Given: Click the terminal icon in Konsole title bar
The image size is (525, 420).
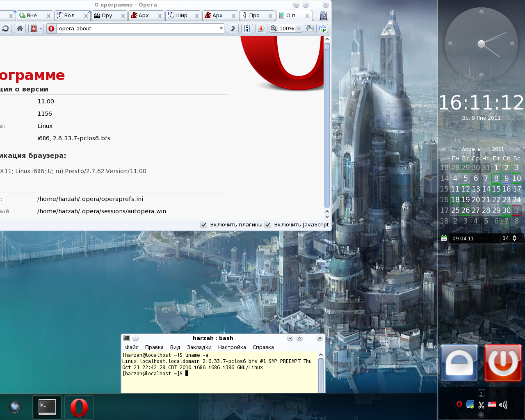Looking at the screenshot, I should tap(126, 338).
